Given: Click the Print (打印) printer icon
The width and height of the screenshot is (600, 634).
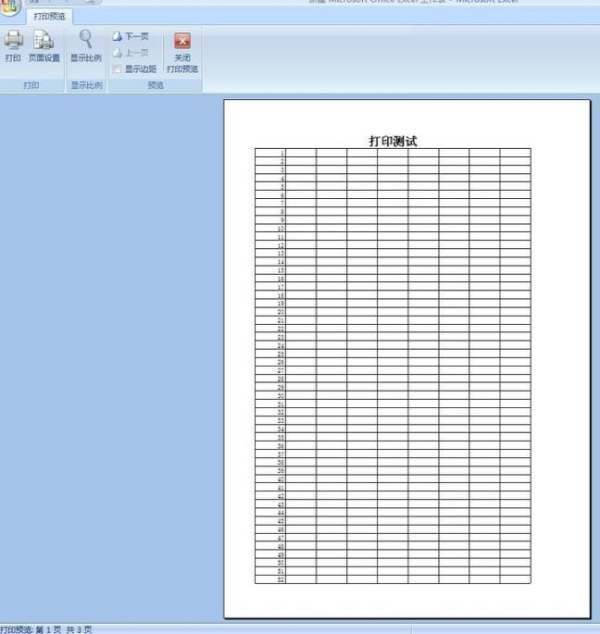Looking at the screenshot, I should (x=13, y=41).
